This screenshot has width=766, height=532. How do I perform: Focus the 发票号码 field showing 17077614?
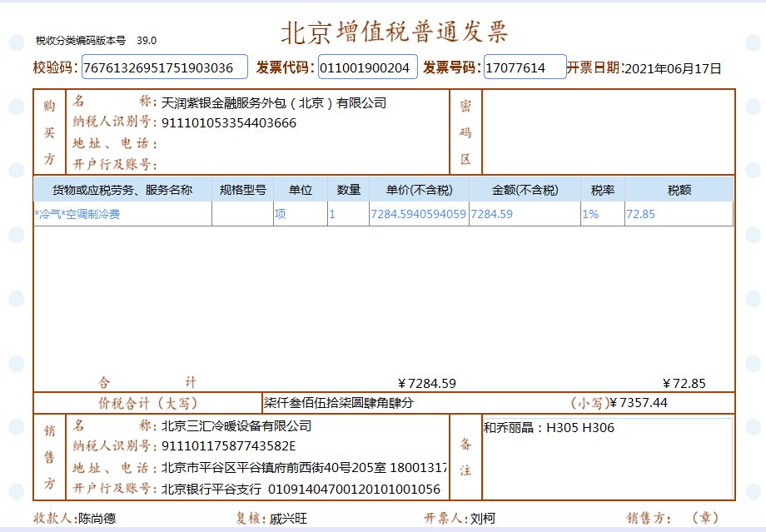point(525,67)
